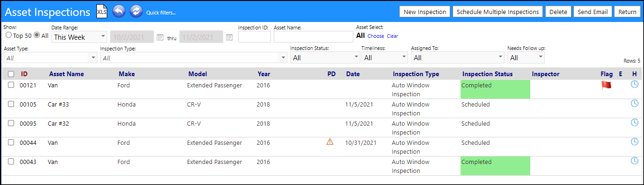Open the Needs Follow up dropdown
The image size is (644, 185).
[x=526, y=57]
